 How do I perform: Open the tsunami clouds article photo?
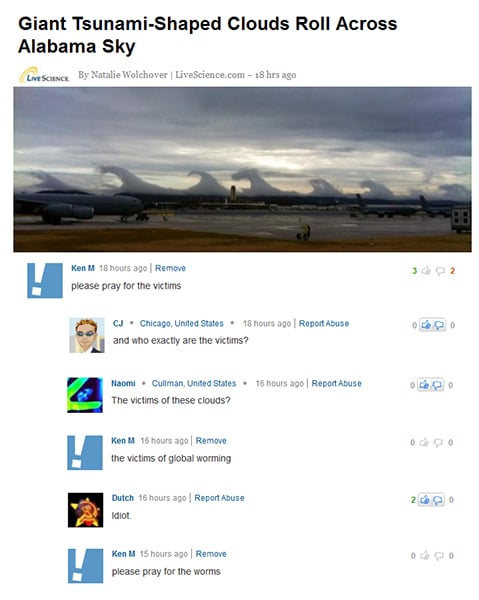coord(243,170)
